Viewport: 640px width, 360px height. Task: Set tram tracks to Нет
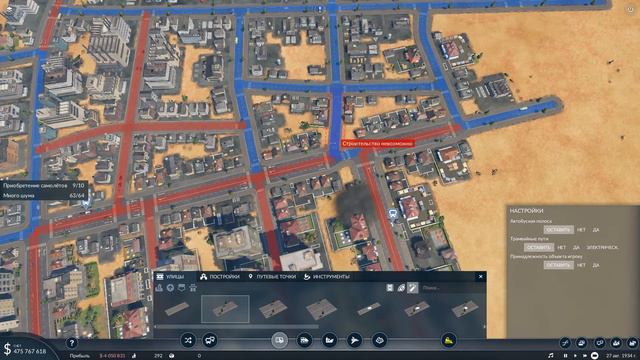click(x=562, y=247)
